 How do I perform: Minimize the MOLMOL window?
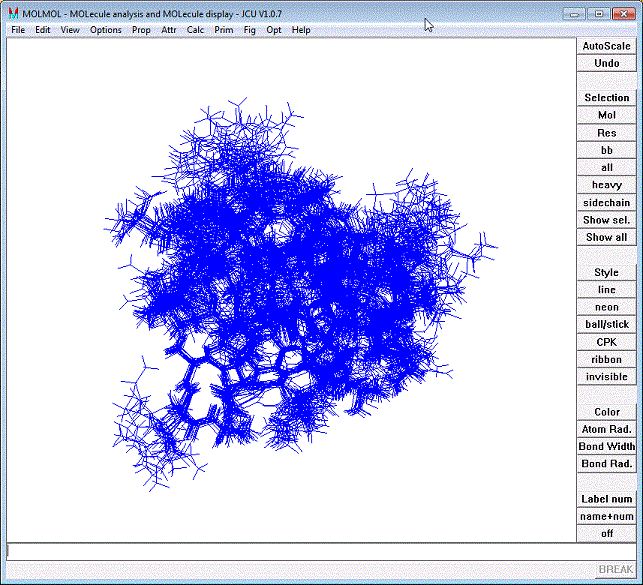click(x=574, y=14)
